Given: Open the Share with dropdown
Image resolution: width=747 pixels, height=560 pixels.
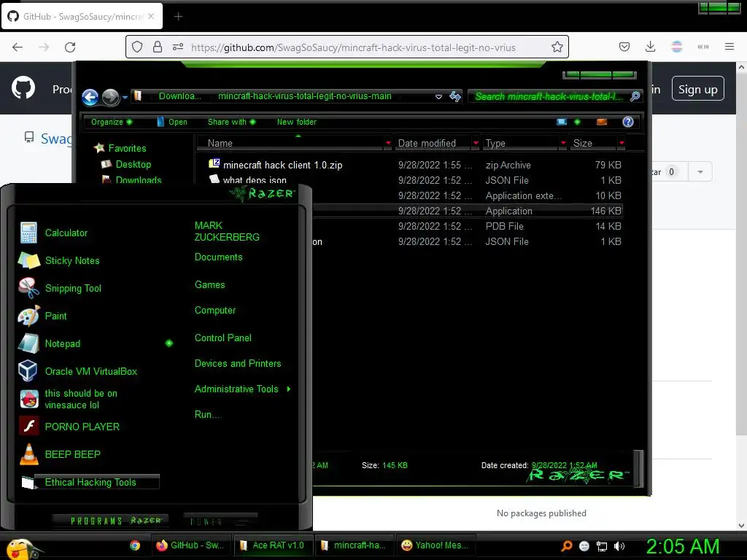Looking at the screenshot, I should coord(231,122).
